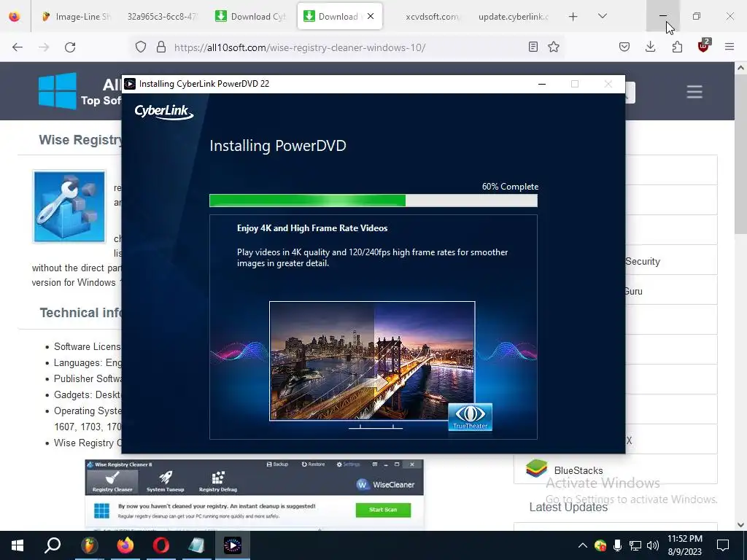Go back using Firefox back arrow

pos(18,47)
